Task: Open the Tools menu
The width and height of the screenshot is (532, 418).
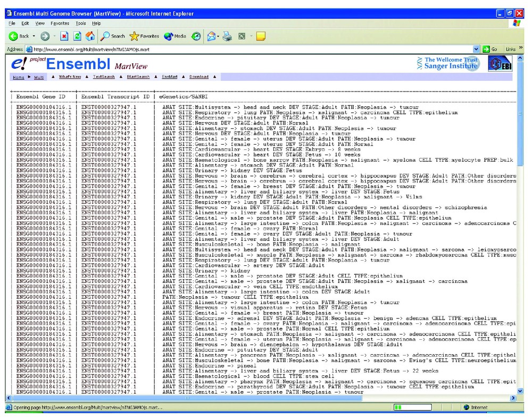Action: coord(80,23)
